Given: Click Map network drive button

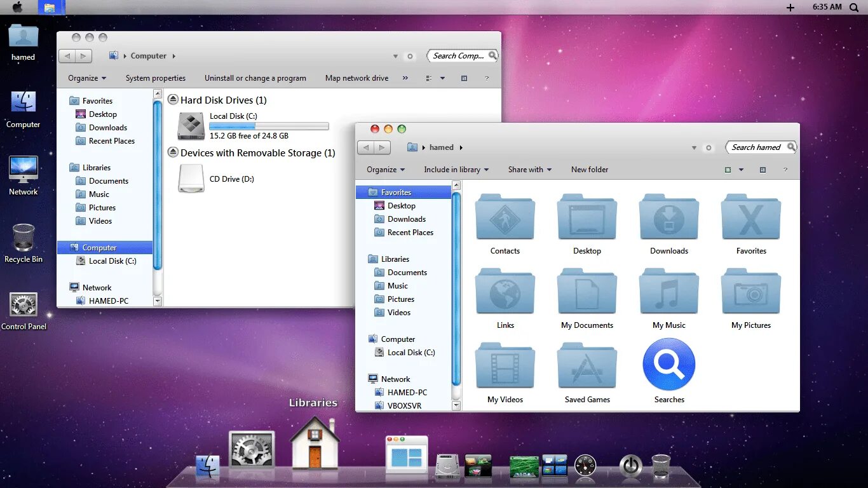Looking at the screenshot, I should (356, 78).
